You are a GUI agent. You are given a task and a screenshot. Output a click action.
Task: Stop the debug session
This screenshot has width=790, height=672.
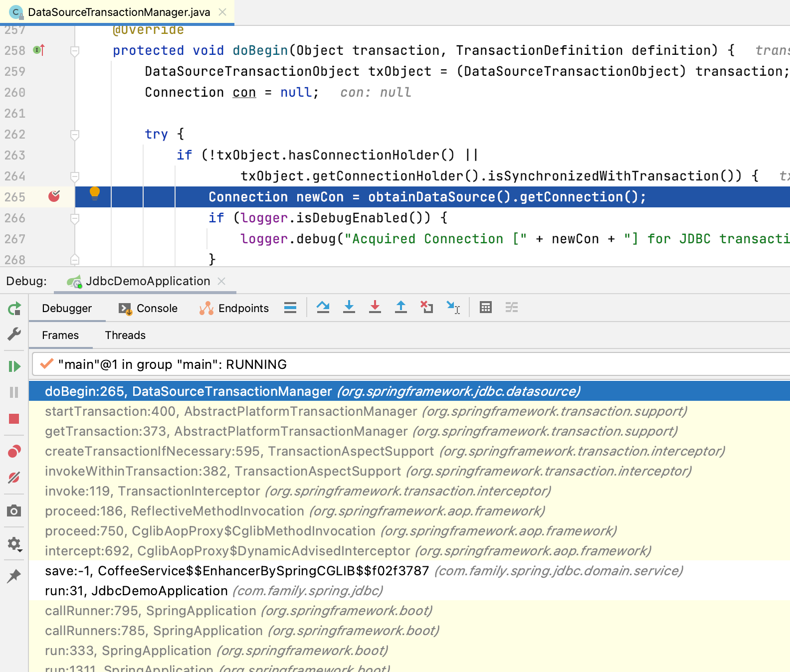point(14,419)
